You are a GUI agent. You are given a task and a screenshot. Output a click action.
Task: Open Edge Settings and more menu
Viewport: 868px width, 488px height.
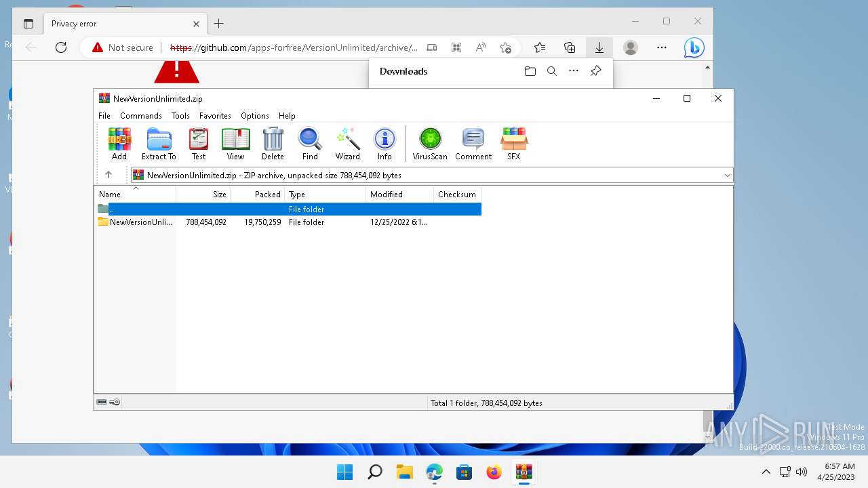[662, 47]
